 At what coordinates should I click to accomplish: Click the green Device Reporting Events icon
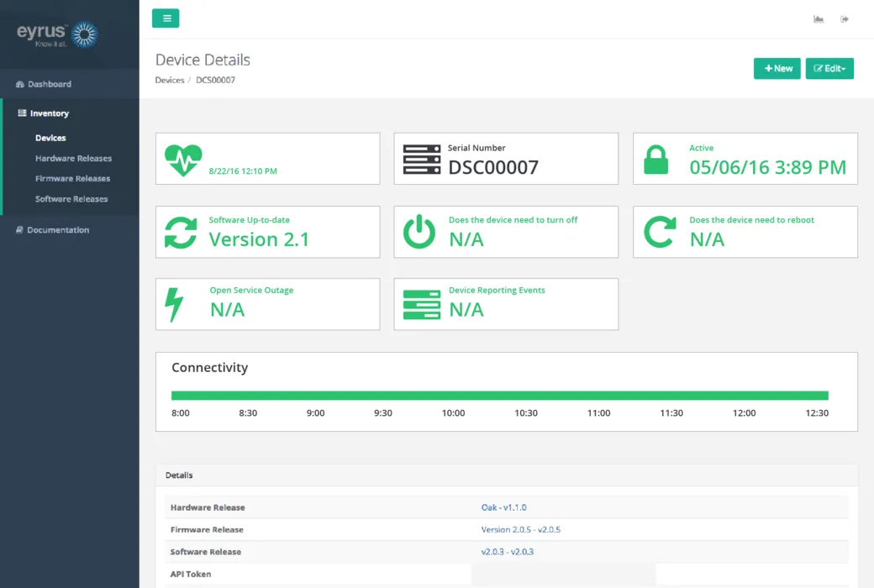(x=421, y=305)
